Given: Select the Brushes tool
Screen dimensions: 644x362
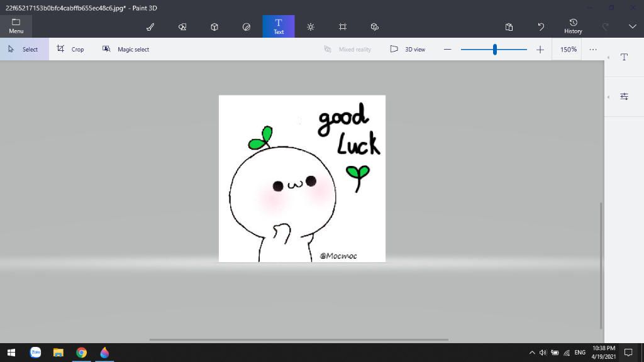Looking at the screenshot, I should pos(150,26).
